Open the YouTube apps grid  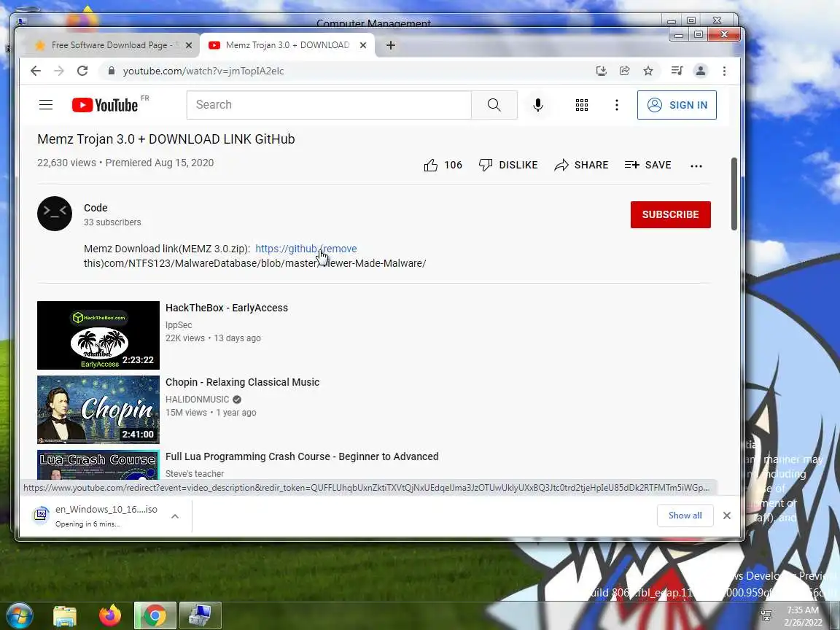582,105
